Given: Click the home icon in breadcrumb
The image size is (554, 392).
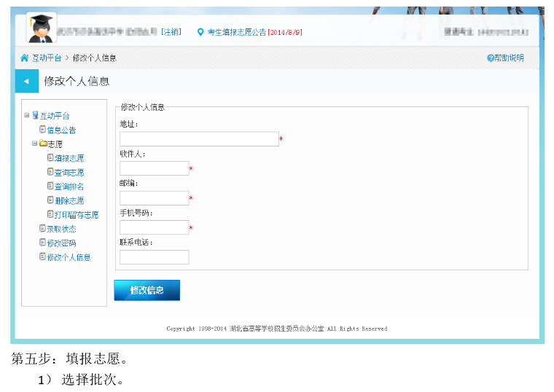Looking at the screenshot, I should tap(25, 58).
